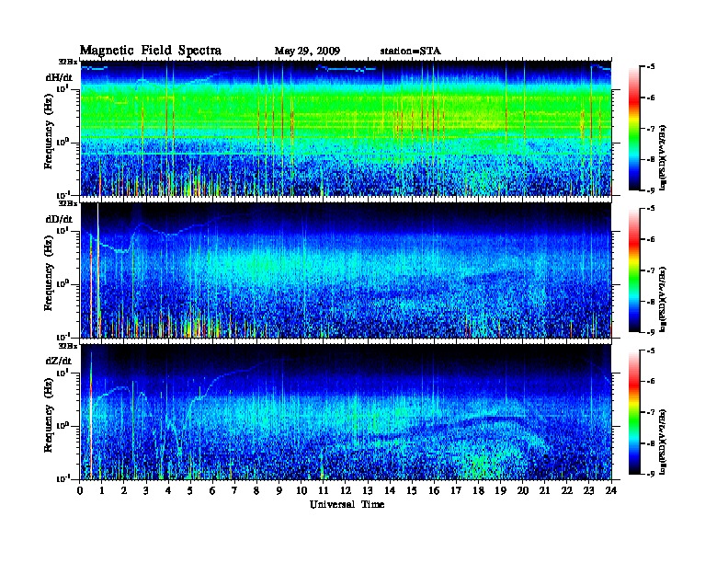Image resolution: width=728 pixels, height=563 pixels.
Task: Click the 10^0 tick label of the dD/dt panel
Action: [x=63, y=284]
